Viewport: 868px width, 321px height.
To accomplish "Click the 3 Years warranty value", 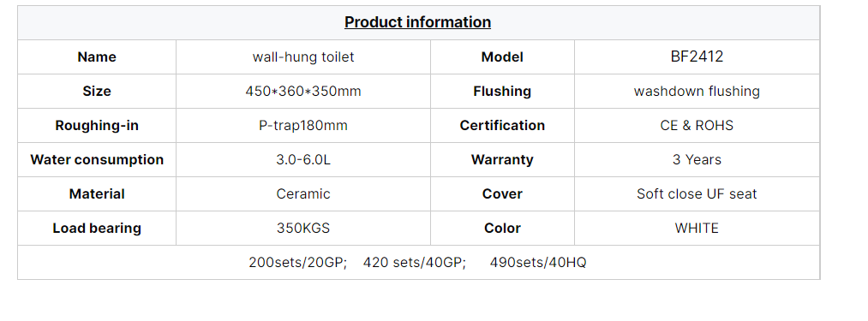I will 697,160.
